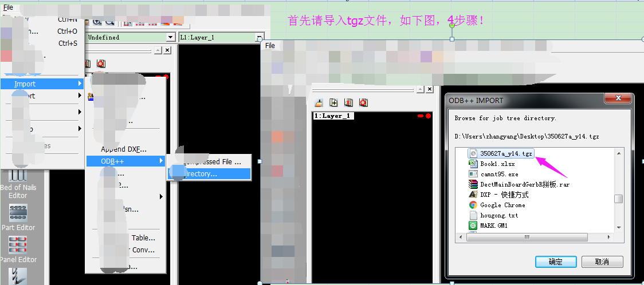Click the Conv... entry in Import submenu
Viewport: 644px width, 285px height.
[143, 250]
